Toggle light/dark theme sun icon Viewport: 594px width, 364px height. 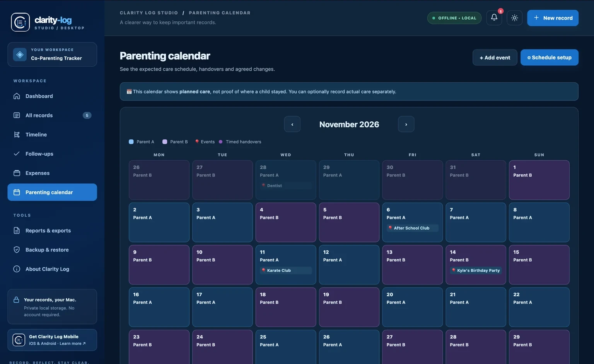[514, 18]
